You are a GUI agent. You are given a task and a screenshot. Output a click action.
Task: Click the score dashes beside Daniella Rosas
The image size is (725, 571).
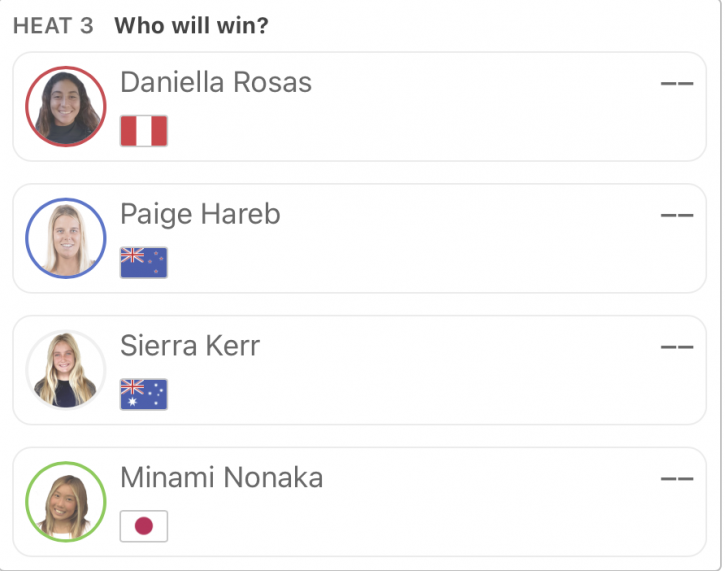point(677,84)
